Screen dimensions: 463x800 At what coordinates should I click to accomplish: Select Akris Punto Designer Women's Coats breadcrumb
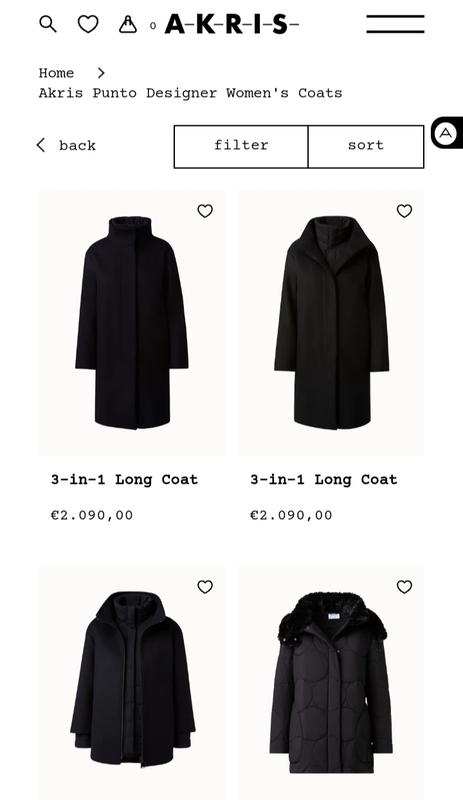(x=190, y=93)
